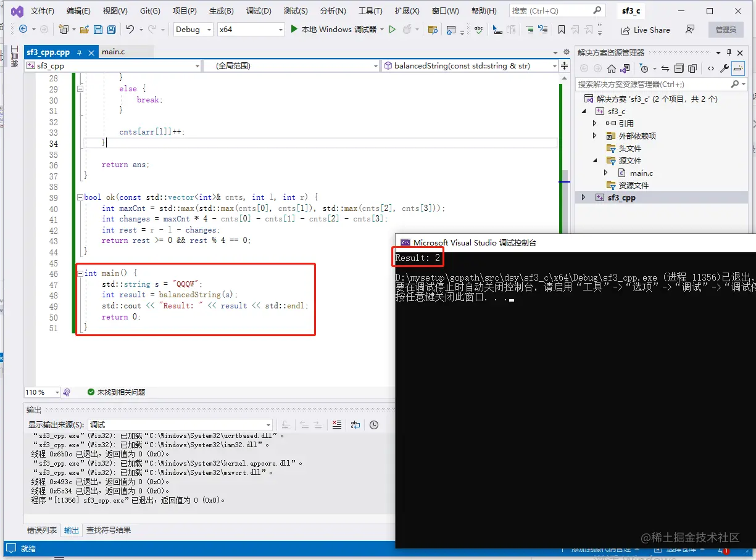756x560 pixels.
Task: Click Collapse All icon in Solution Explorer
Action: 678,68
